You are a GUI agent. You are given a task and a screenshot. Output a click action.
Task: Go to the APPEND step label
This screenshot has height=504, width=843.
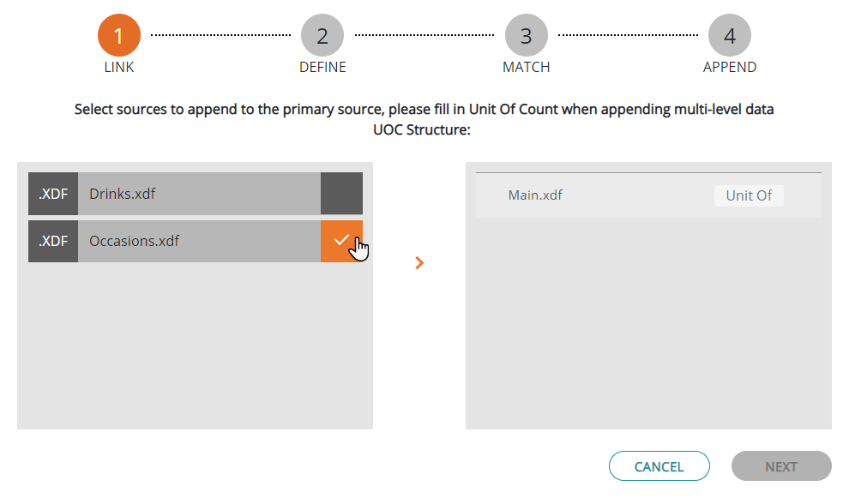[x=730, y=66]
